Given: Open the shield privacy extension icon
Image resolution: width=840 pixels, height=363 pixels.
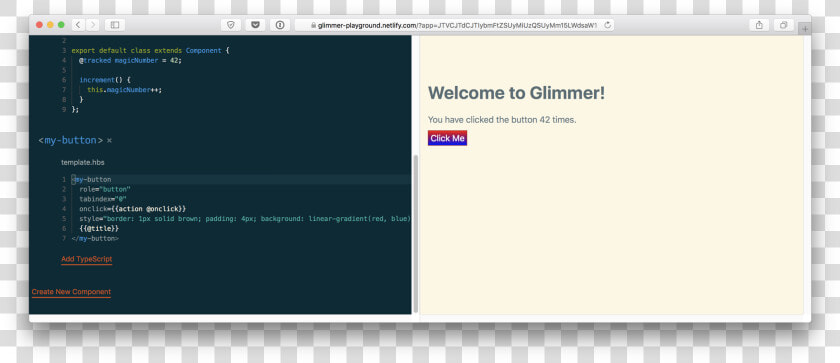Looking at the screenshot, I should click(231, 25).
